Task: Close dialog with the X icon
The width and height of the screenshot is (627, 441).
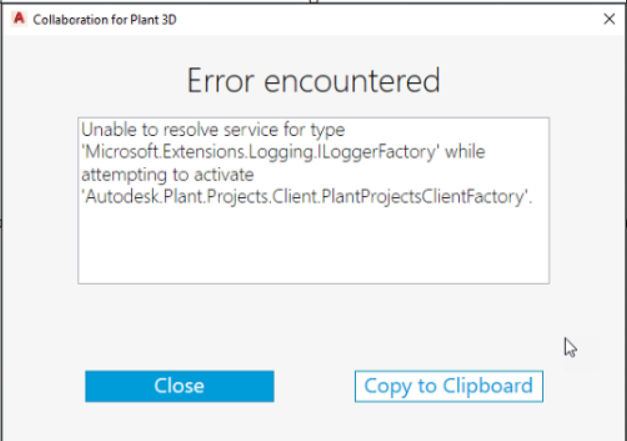Action: click(609, 19)
